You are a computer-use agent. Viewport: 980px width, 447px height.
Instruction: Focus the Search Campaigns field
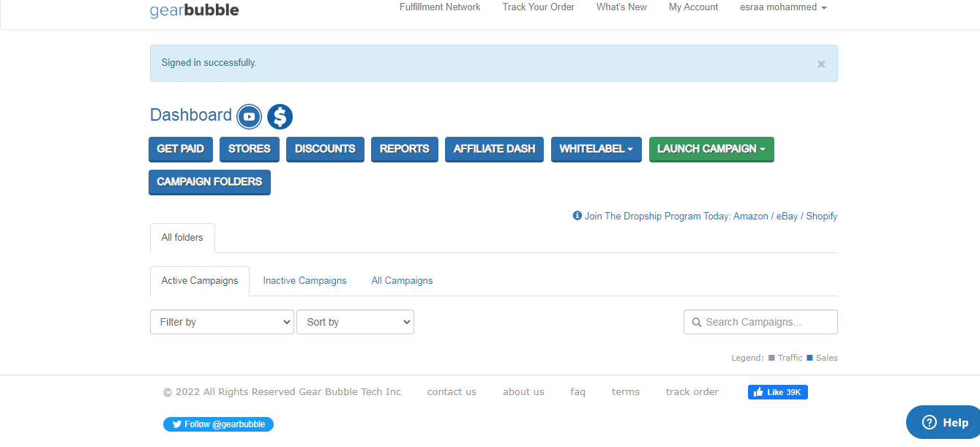click(x=760, y=322)
